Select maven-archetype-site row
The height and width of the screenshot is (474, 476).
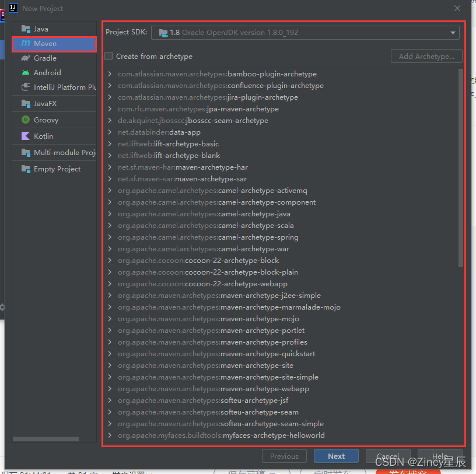coord(281,366)
